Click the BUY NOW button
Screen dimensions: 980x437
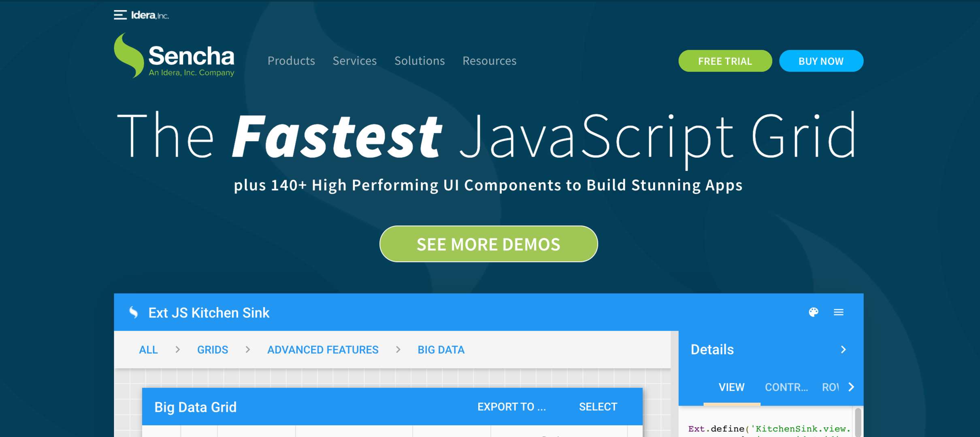coord(821,61)
